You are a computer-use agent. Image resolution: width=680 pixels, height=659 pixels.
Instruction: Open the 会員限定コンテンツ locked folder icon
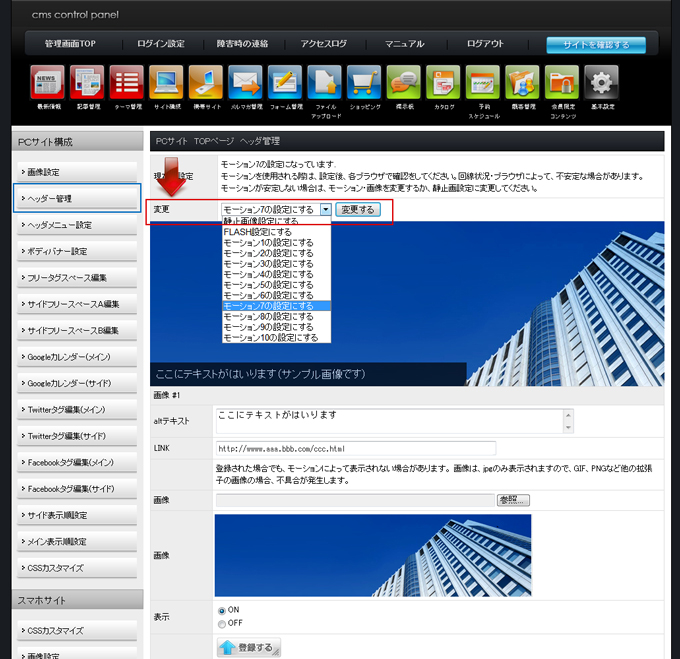[x=562, y=83]
